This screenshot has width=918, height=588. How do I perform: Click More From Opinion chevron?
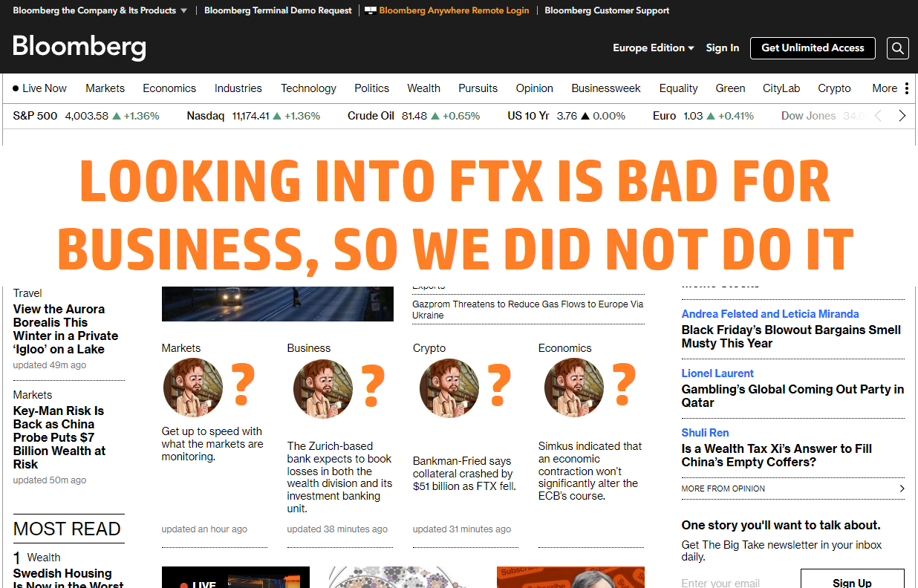coord(902,489)
